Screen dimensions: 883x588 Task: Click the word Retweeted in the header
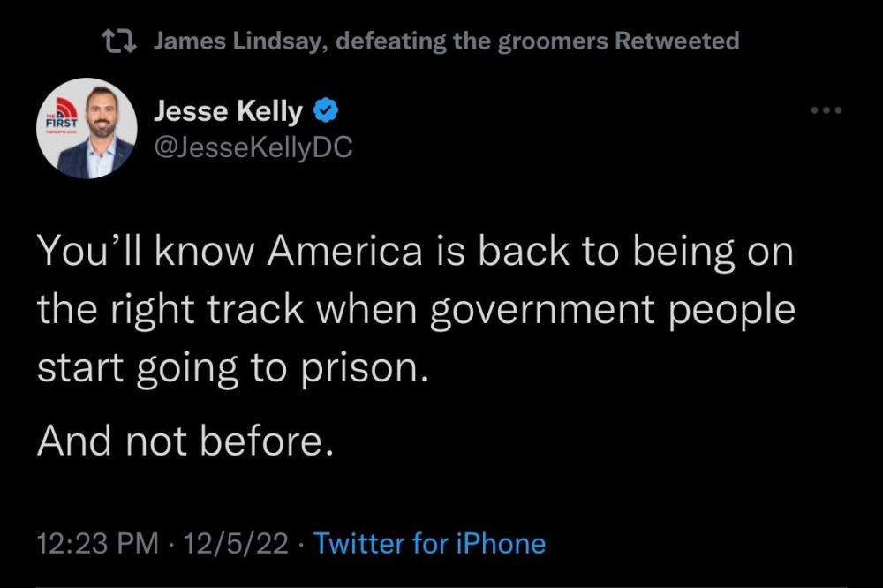pos(676,41)
